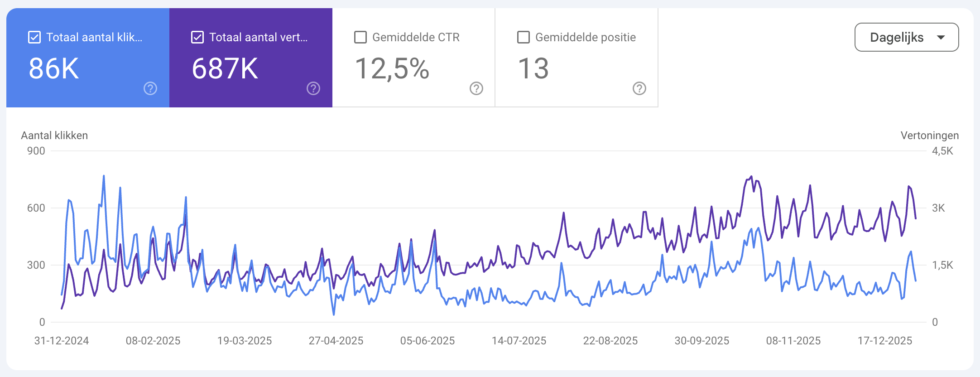Click help icon on total clicks card

tap(150, 88)
